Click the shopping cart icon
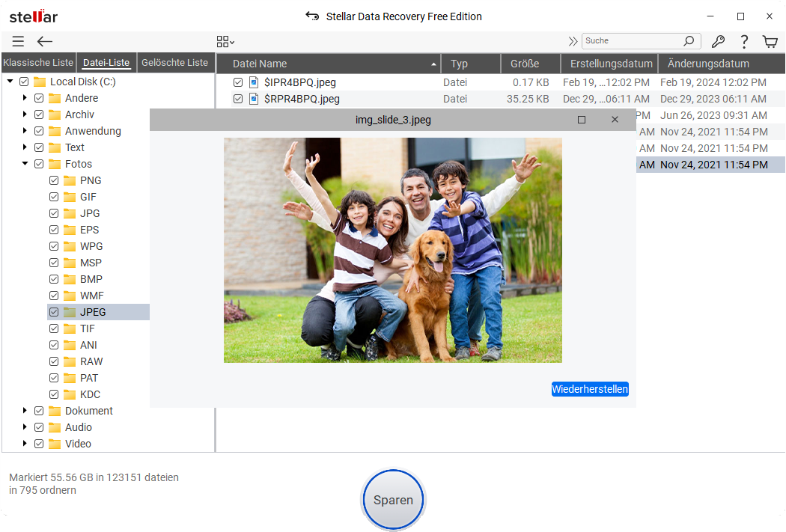 click(x=770, y=42)
